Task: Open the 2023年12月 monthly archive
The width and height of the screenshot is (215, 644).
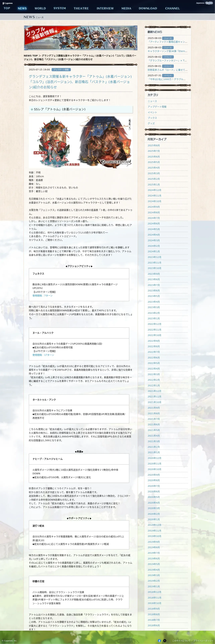Action: point(154,257)
